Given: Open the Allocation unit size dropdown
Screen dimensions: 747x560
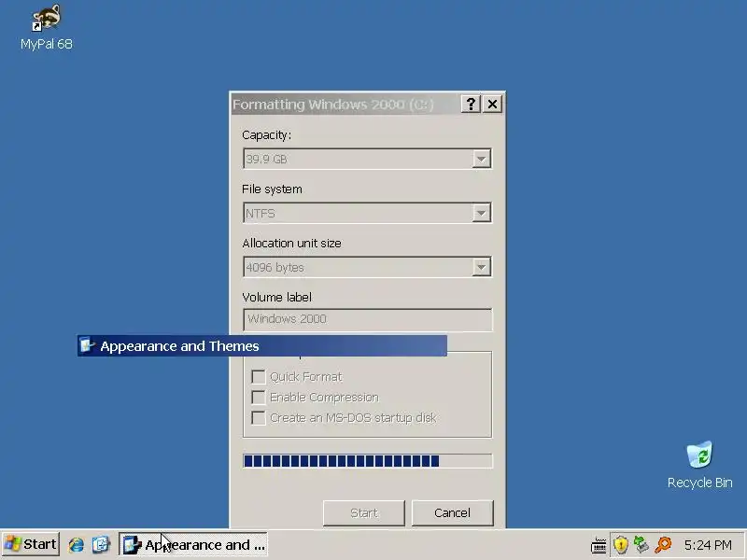Looking at the screenshot, I should click(x=481, y=267).
